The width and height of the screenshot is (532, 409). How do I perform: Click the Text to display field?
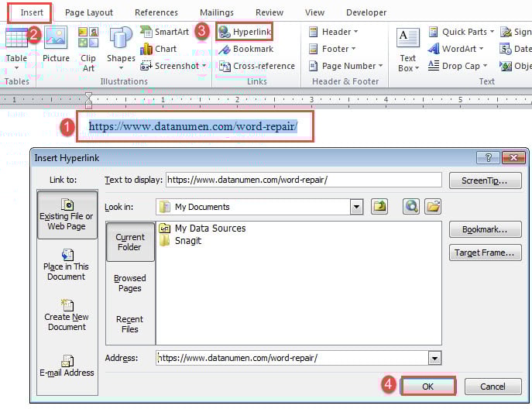tap(304, 180)
